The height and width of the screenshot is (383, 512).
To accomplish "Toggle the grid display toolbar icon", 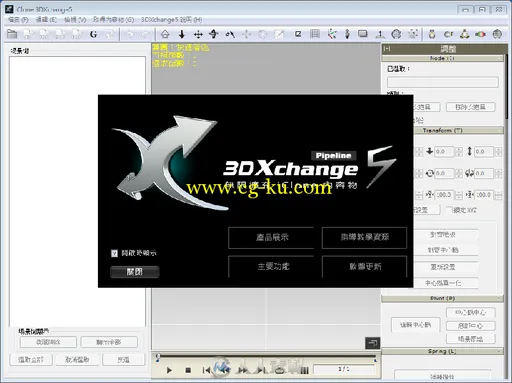I will coord(315,34).
